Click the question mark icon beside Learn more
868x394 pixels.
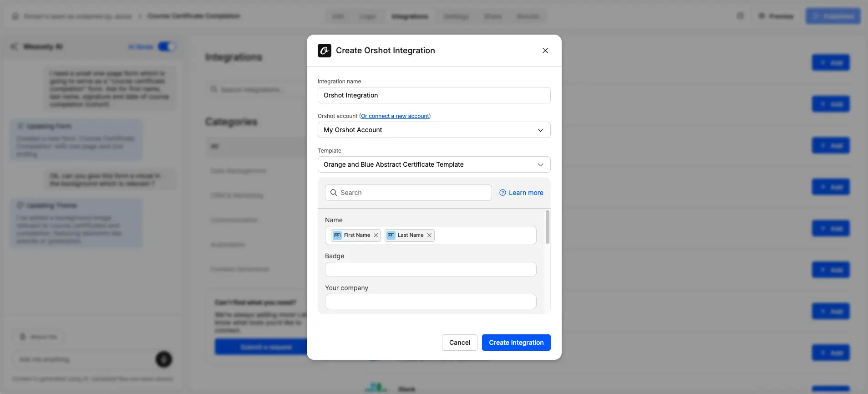point(503,193)
